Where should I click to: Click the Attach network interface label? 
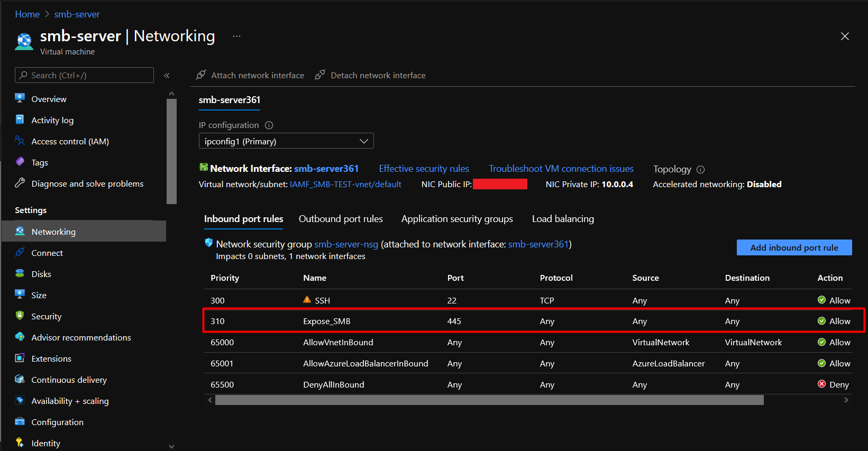(258, 76)
